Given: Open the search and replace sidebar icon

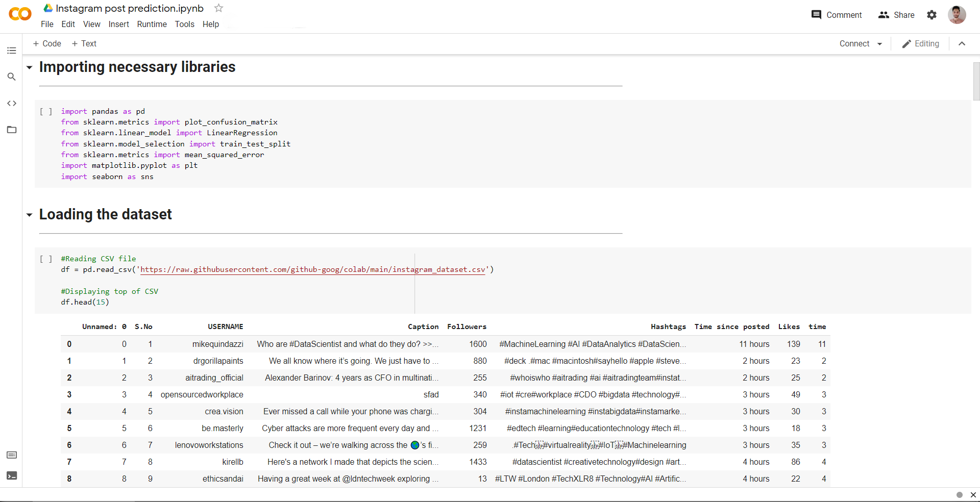Looking at the screenshot, I should [11, 77].
